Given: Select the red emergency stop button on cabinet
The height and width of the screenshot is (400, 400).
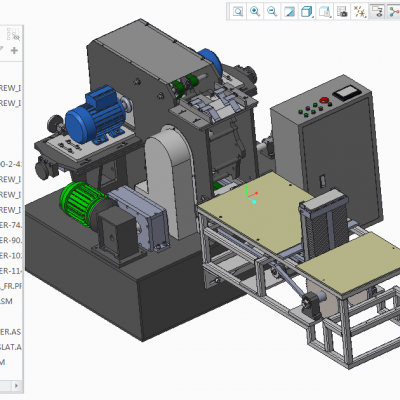Looking at the screenshot, I should [323, 100].
